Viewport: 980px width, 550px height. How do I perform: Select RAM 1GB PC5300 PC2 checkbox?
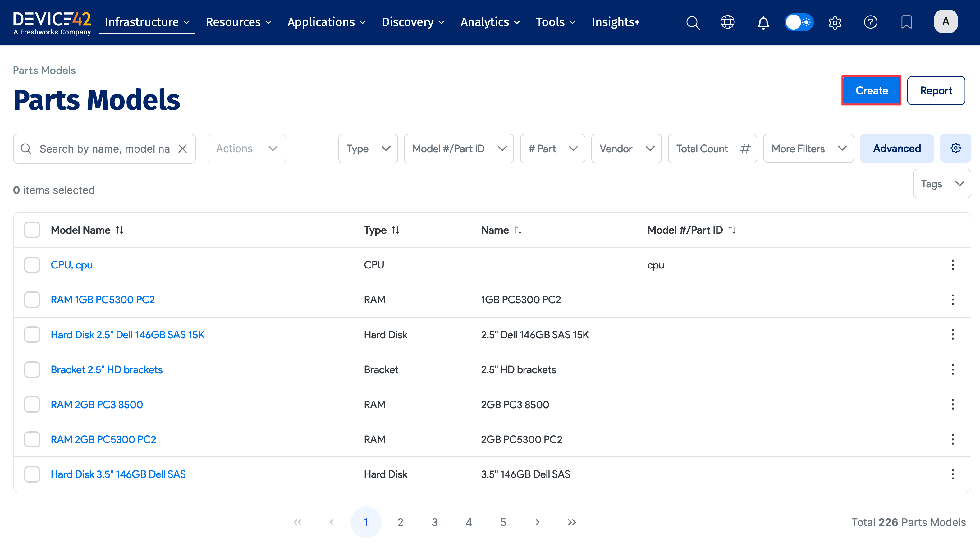point(32,300)
